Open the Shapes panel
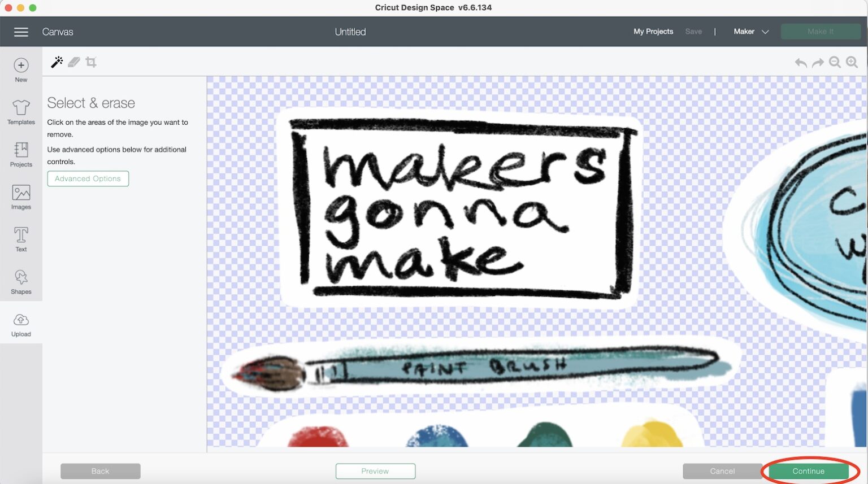 tap(21, 281)
